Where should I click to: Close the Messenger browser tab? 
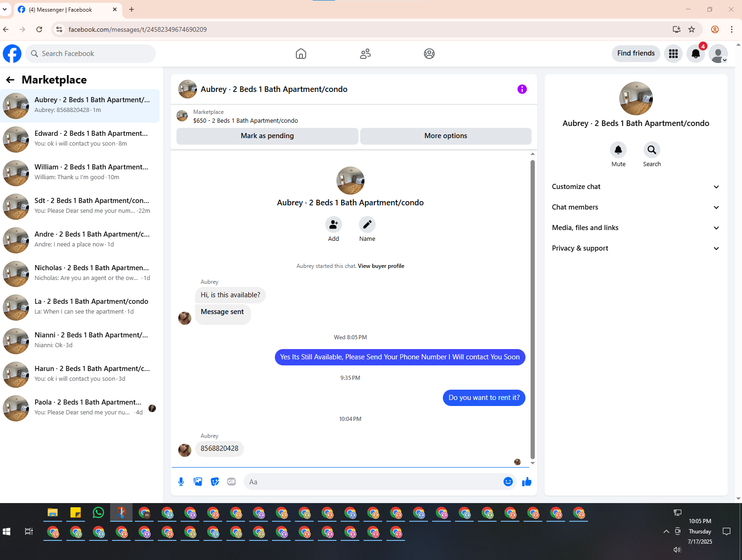click(x=115, y=9)
